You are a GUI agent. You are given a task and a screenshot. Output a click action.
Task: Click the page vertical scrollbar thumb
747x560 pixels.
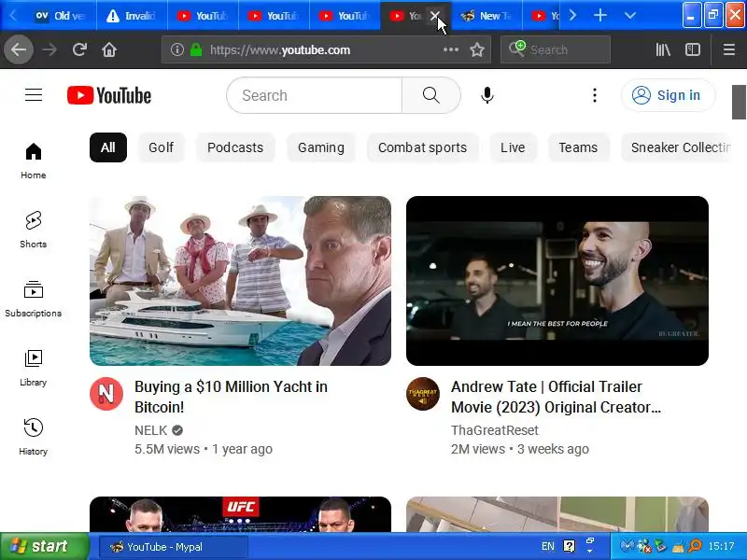click(739, 102)
